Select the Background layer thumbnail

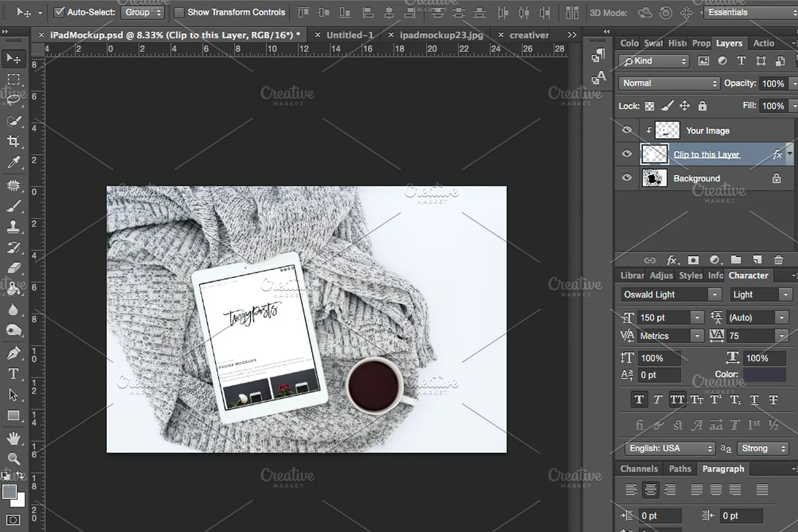pos(655,178)
